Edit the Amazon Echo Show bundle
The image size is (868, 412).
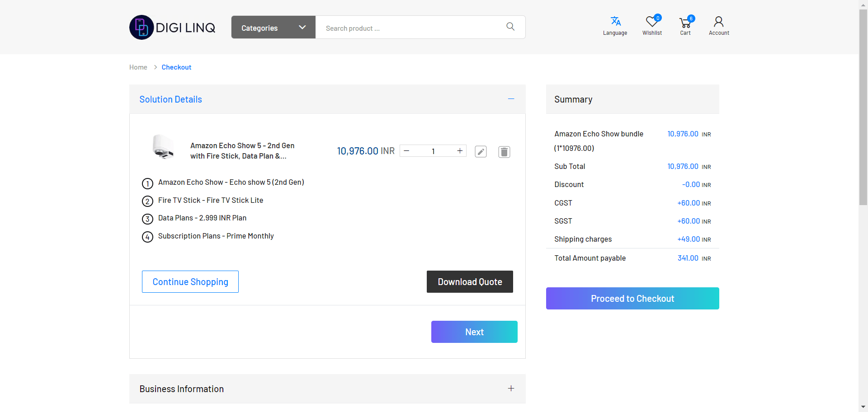click(x=481, y=152)
